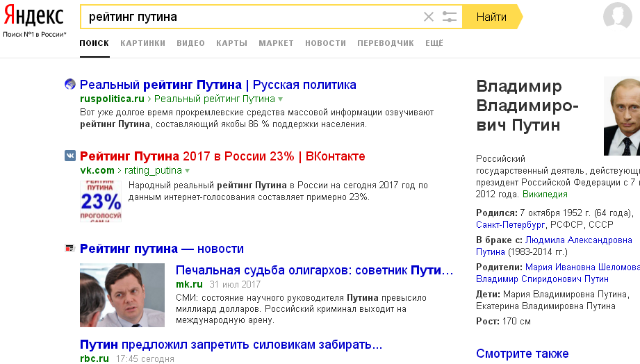Click the Найти search button

click(x=492, y=17)
